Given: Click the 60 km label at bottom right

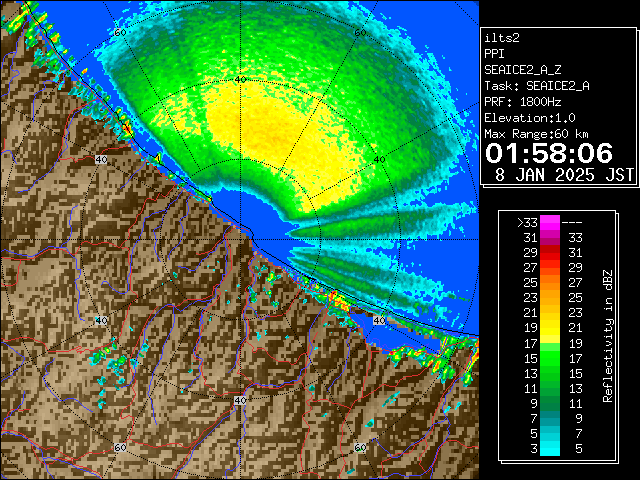Looking at the screenshot, I should coord(360,448).
